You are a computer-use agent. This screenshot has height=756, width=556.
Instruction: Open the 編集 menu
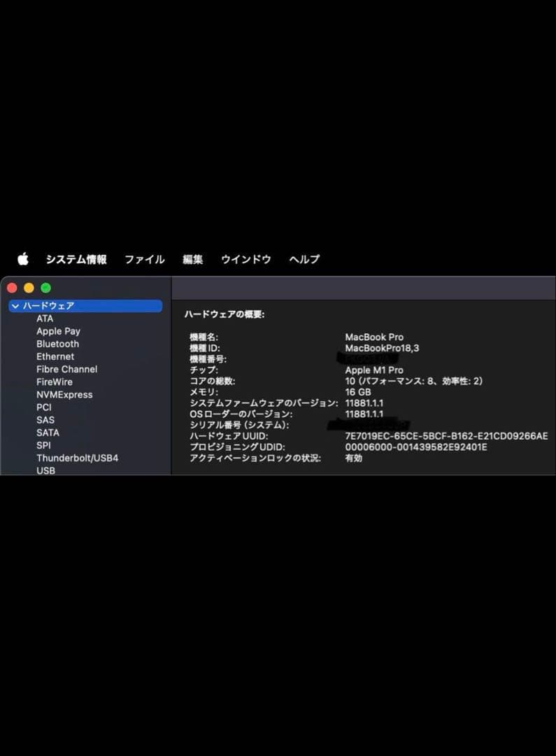coord(193,260)
